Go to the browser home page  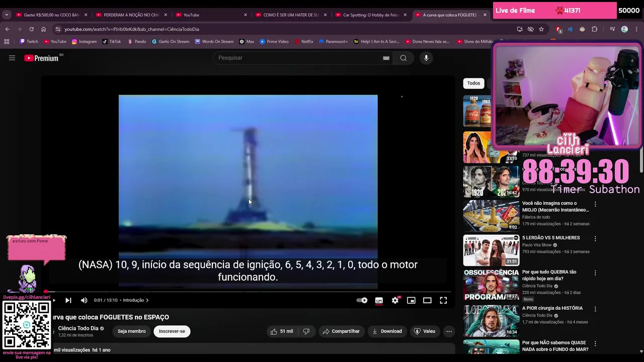point(43,29)
